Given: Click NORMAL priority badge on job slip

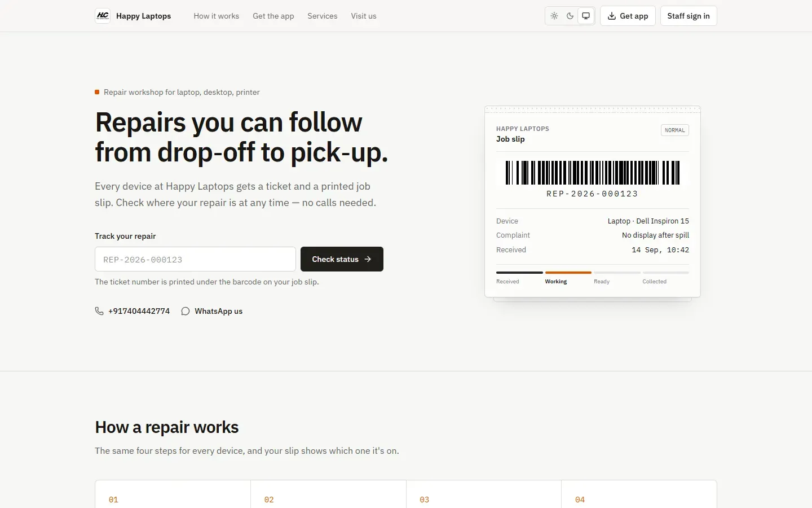Looking at the screenshot, I should [675, 130].
